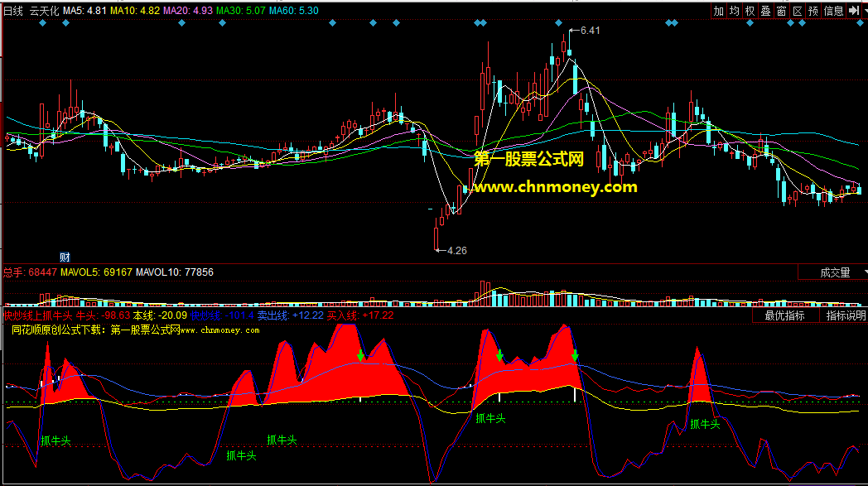Image resolution: width=868 pixels, height=486 pixels.
Task: Click the 最优指标 button
Action: [x=784, y=315]
